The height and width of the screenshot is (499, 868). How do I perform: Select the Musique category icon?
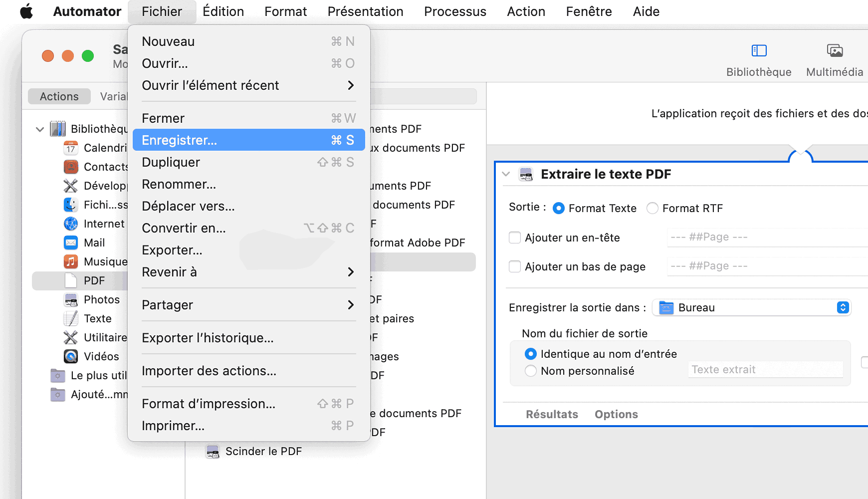coord(71,261)
